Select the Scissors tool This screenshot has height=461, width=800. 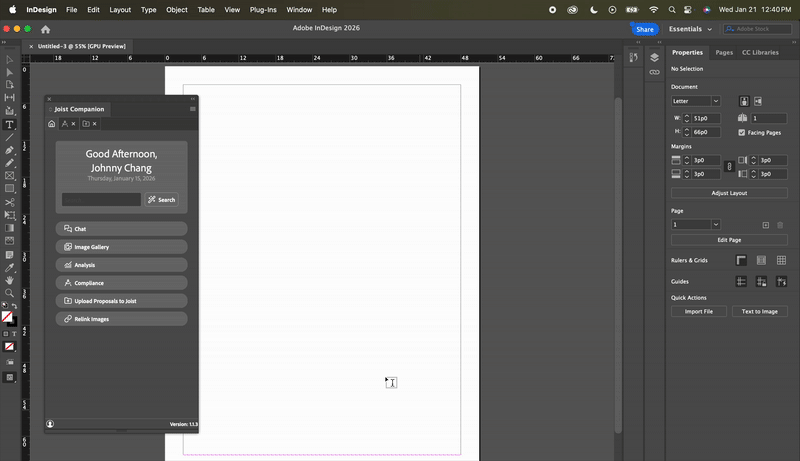click(x=9, y=202)
